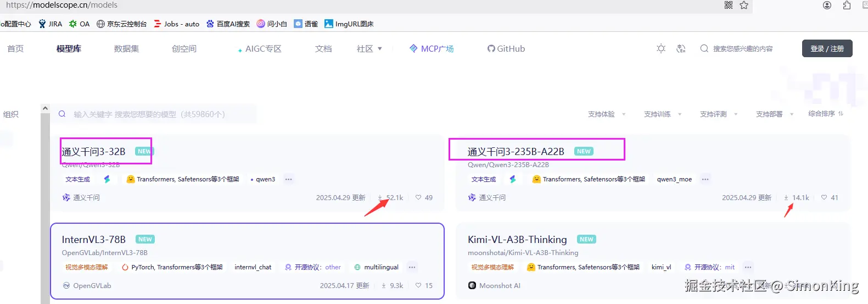Open the 数据集 navigation tab
This screenshot has height=304, width=868.
coord(126,48)
